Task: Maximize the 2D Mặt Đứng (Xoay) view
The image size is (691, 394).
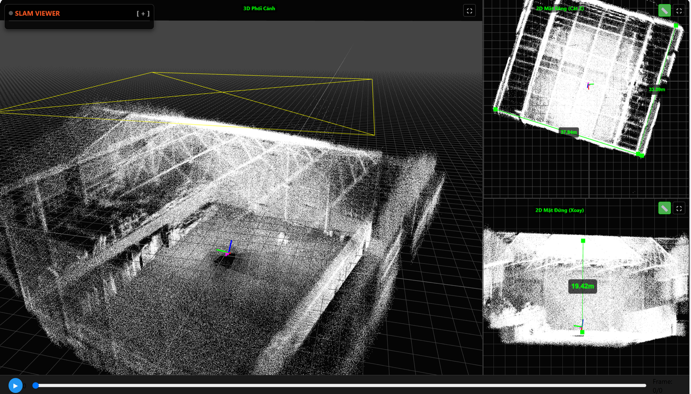Action: (679, 208)
